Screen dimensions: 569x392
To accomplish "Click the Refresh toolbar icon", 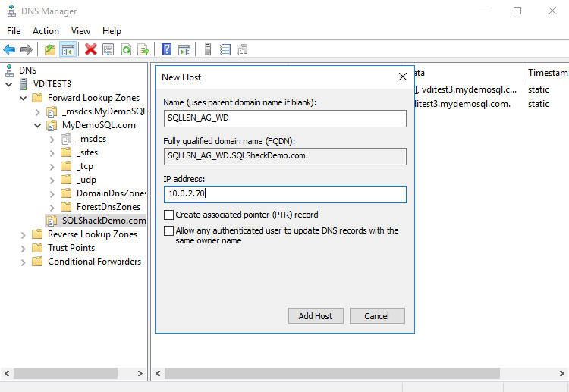I will (x=126, y=49).
